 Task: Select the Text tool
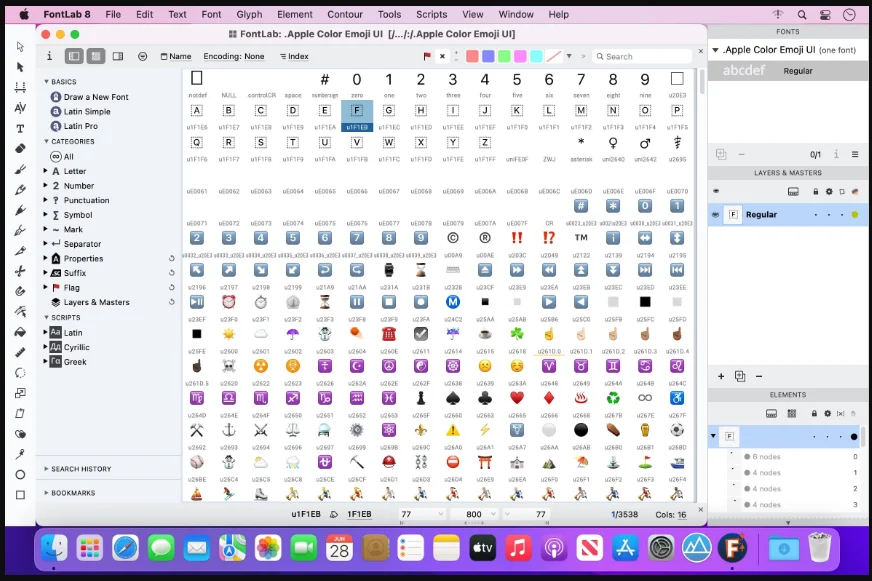click(20, 128)
